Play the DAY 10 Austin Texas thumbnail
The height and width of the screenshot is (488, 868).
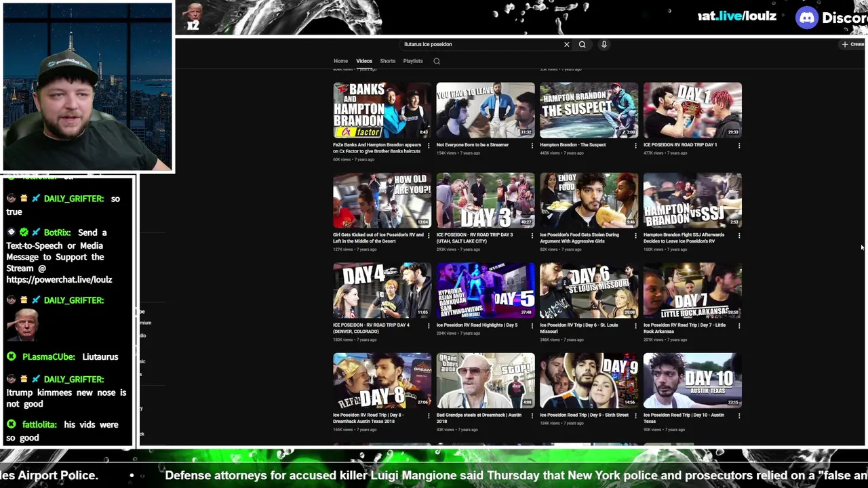pos(692,381)
